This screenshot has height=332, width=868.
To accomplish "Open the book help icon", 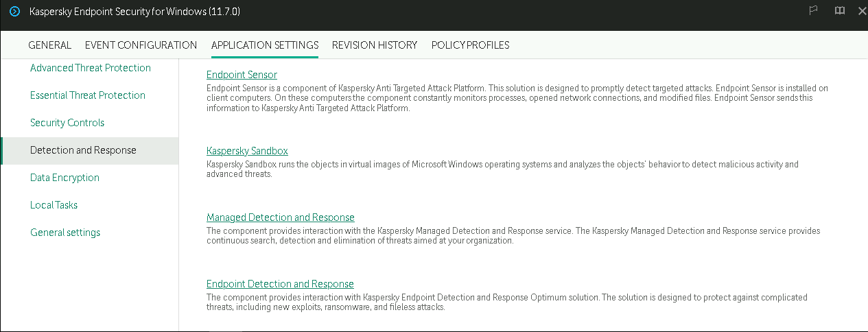I will coord(839,11).
